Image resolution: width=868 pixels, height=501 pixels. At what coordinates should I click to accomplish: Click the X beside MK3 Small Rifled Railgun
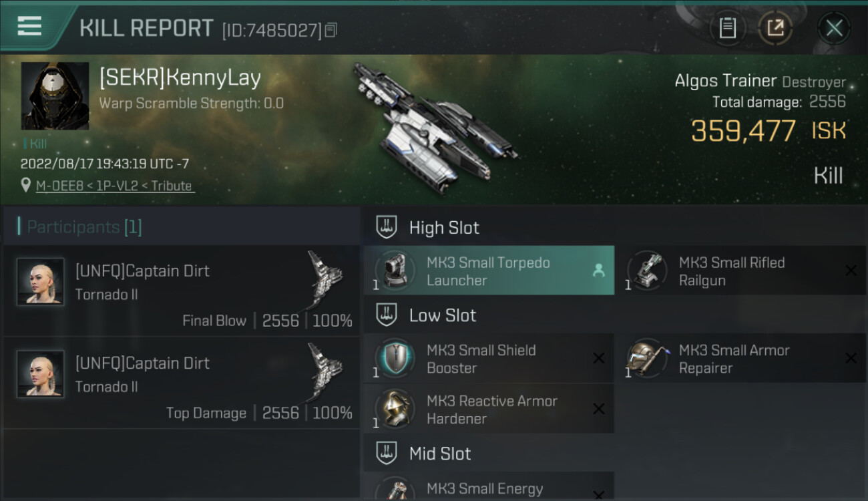(851, 271)
